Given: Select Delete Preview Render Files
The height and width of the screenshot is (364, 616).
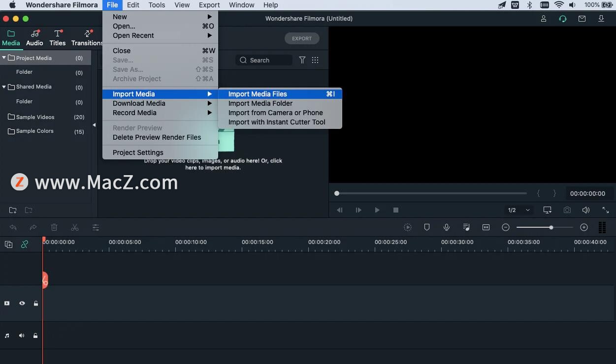Looking at the screenshot, I should (x=160, y=137).
